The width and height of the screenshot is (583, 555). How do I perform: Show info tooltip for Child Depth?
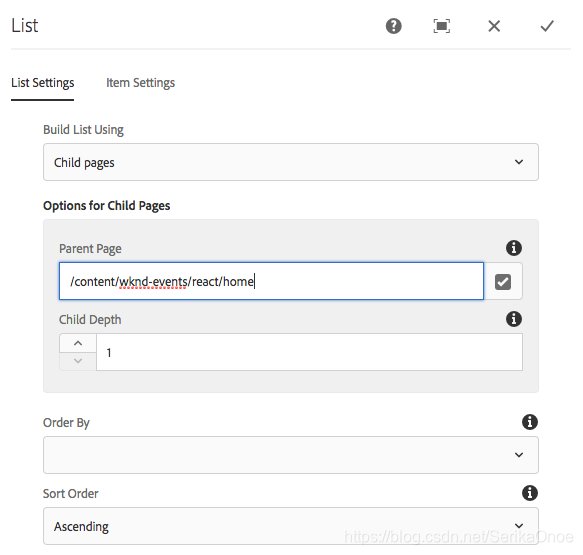point(514,319)
